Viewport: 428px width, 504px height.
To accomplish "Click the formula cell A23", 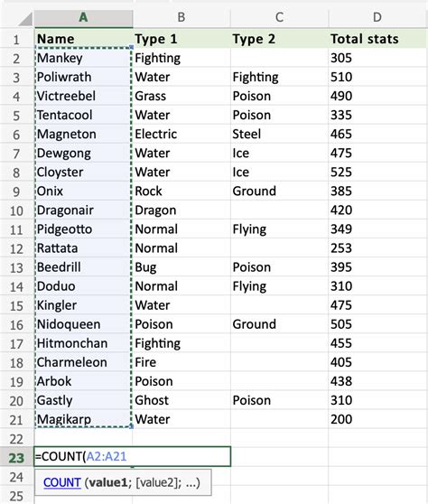I will (x=132, y=456).
